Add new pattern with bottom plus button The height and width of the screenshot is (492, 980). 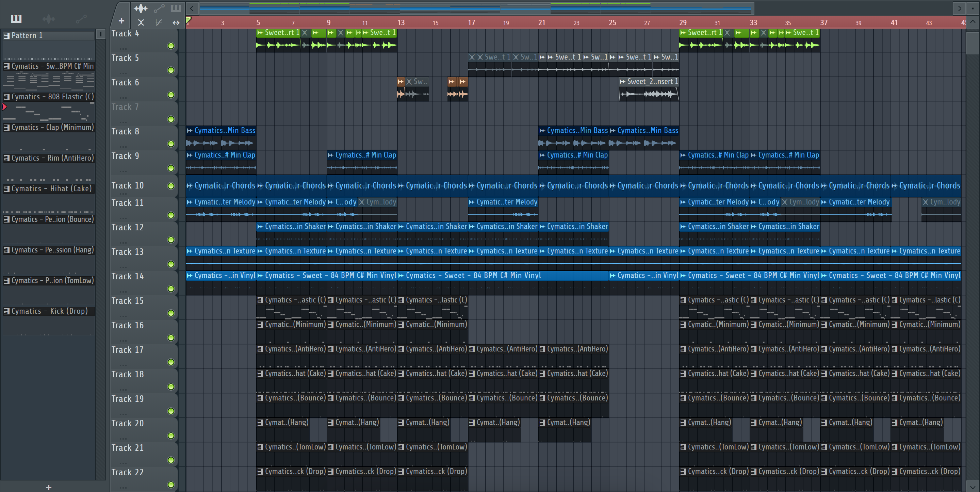(x=48, y=488)
